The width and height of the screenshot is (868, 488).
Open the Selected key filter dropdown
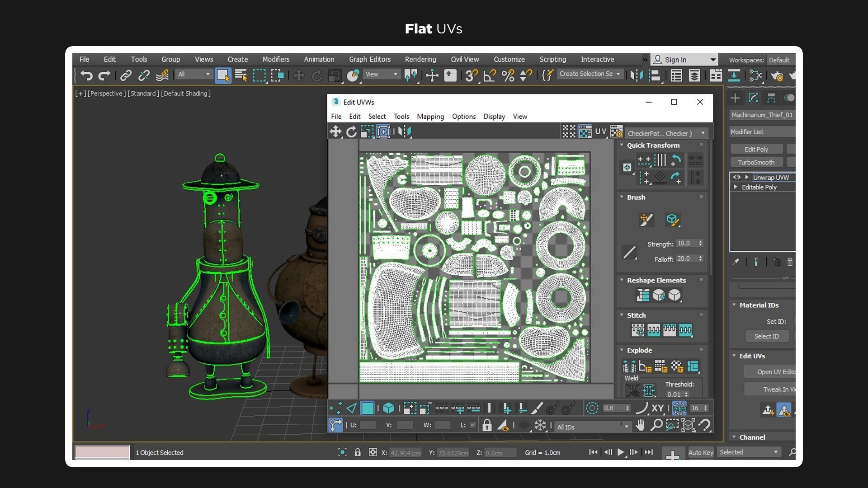[749, 452]
